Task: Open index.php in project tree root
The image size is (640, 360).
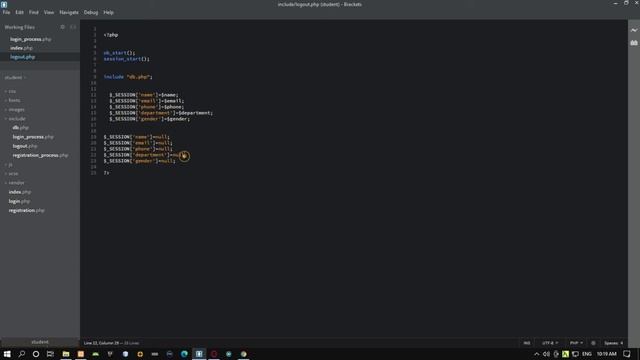Action: pos(20,192)
